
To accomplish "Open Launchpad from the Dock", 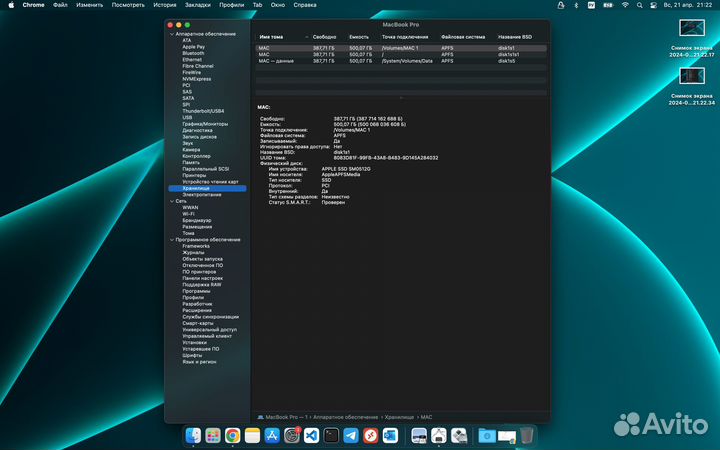I will (x=213, y=435).
